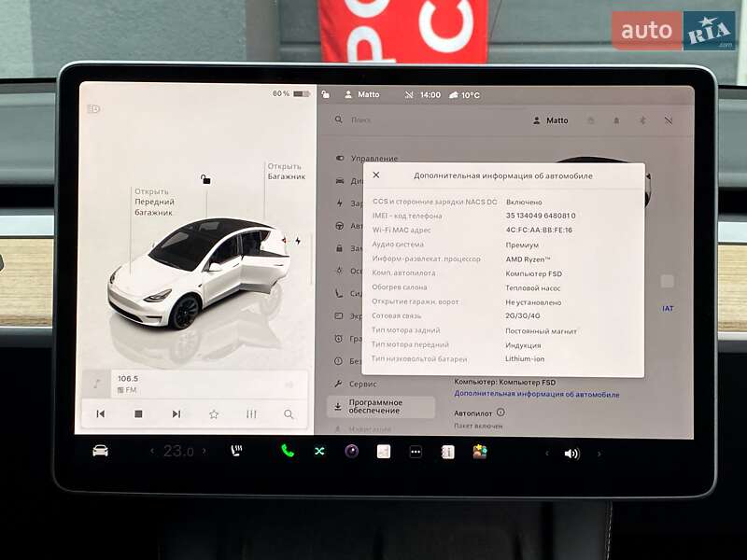
Task: Open the all apps three-dots launcher
Action: 416,452
